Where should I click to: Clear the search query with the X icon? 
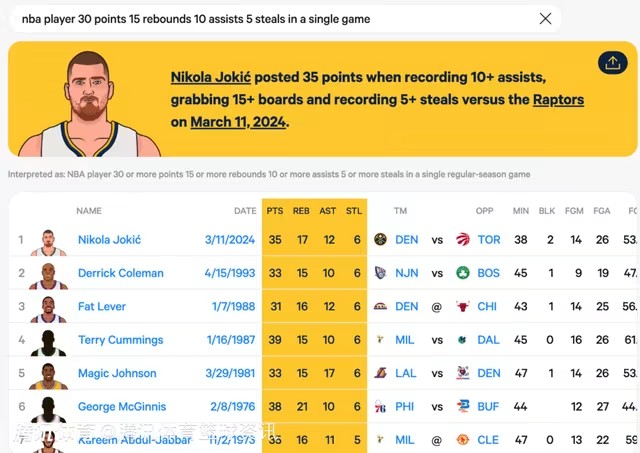click(545, 19)
